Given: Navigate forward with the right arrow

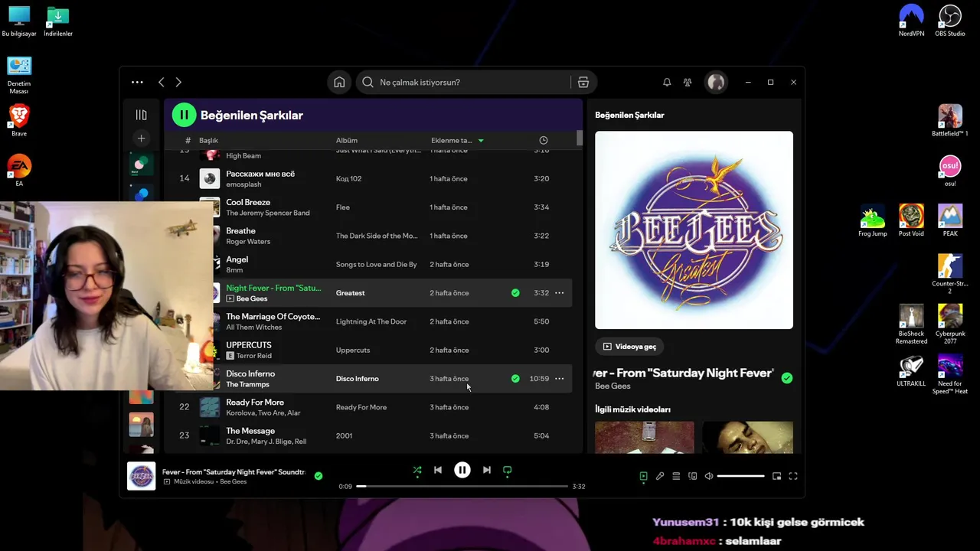Looking at the screenshot, I should [x=178, y=82].
